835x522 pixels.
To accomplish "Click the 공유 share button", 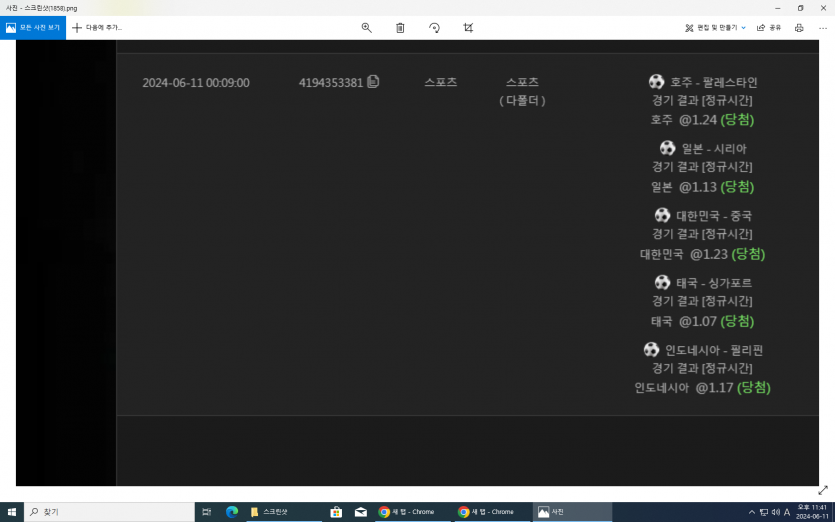I will pos(769,28).
